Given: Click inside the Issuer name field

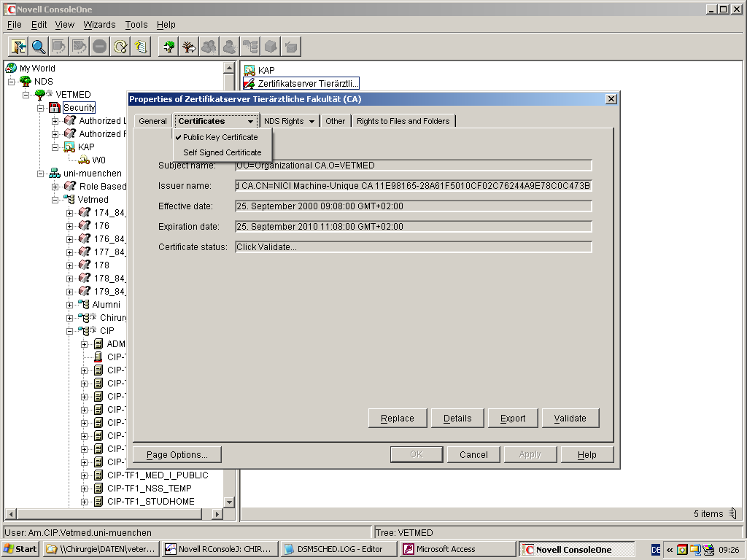Looking at the screenshot, I should click(414, 186).
